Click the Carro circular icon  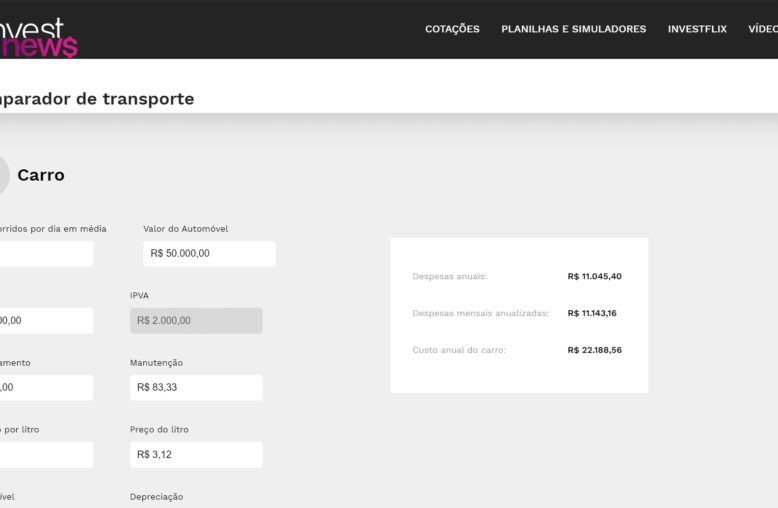coord(4,175)
